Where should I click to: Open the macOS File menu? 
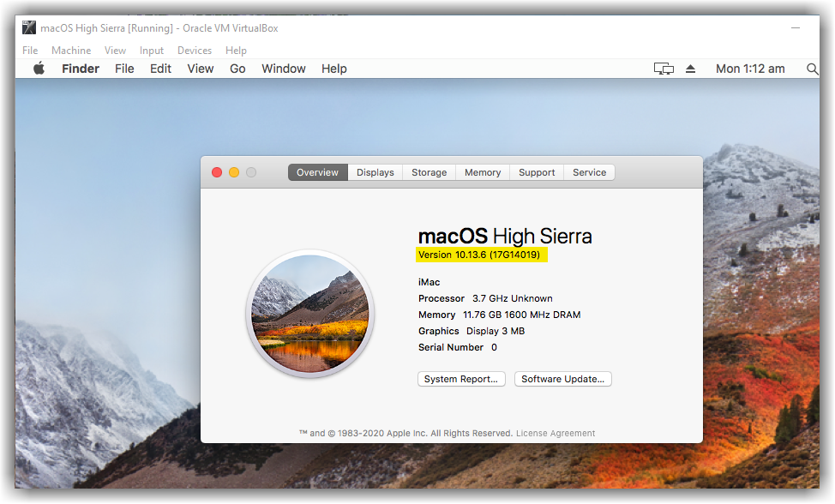pyautogui.click(x=124, y=69)
